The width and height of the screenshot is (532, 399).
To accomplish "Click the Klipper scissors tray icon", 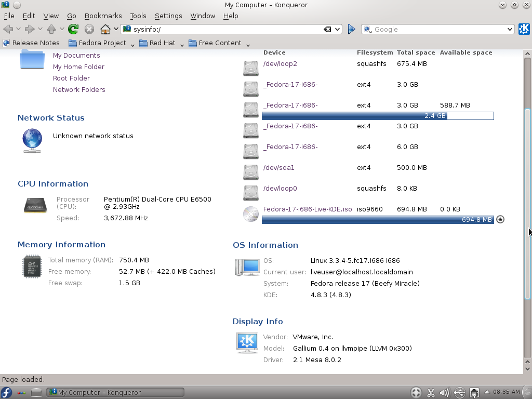I will 431,393.
